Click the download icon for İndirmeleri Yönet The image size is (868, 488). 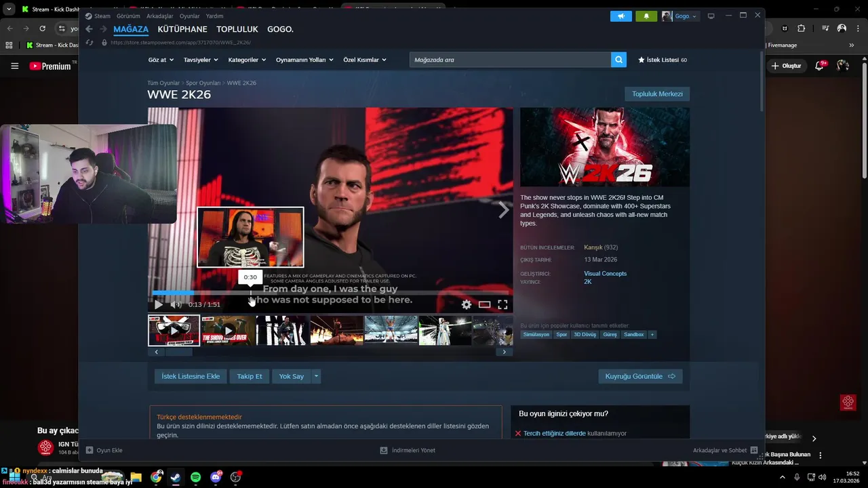384,450
